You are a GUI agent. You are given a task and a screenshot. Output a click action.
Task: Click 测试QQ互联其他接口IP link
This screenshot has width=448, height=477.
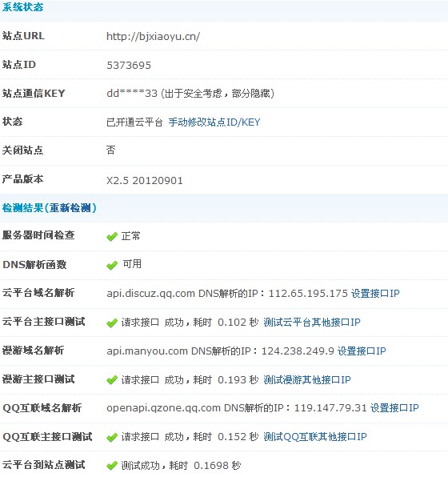(315, 437)
